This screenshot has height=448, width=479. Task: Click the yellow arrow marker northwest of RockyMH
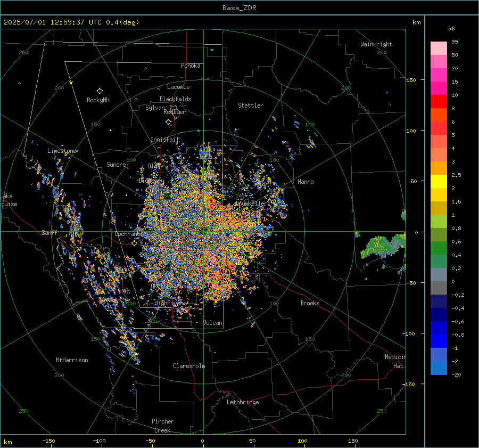pos(71,83)
